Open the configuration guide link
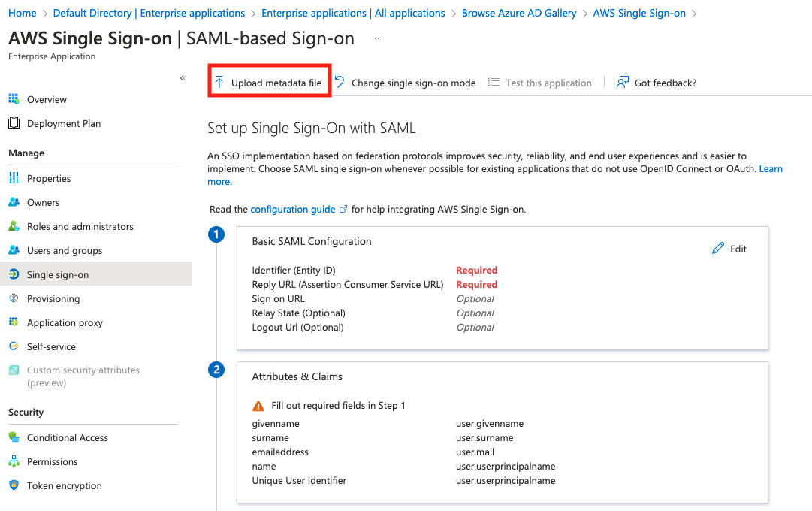The height and width of the screenshot is (511, 812). 293,209
